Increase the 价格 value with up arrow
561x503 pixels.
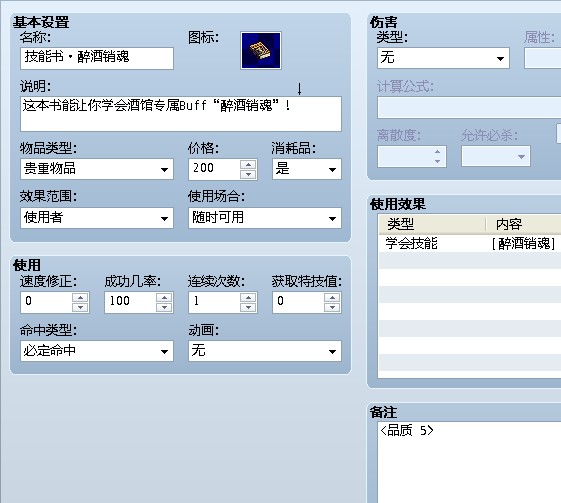point(248,164)
